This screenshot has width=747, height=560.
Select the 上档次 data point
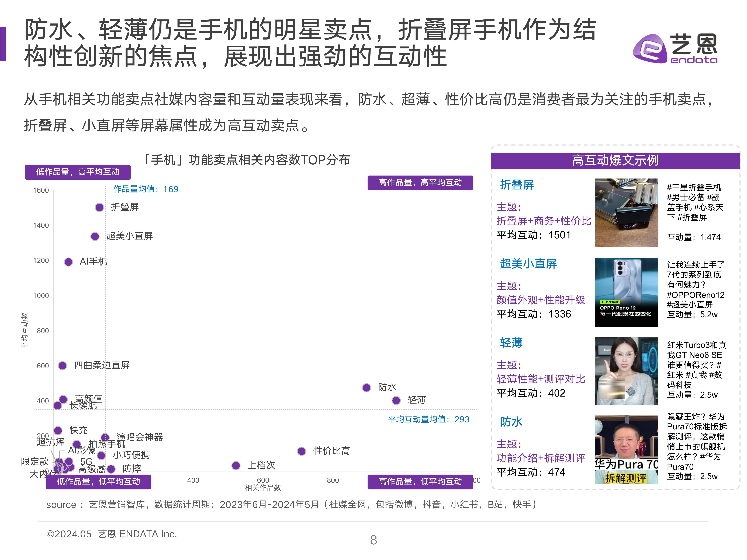(236, 465)
